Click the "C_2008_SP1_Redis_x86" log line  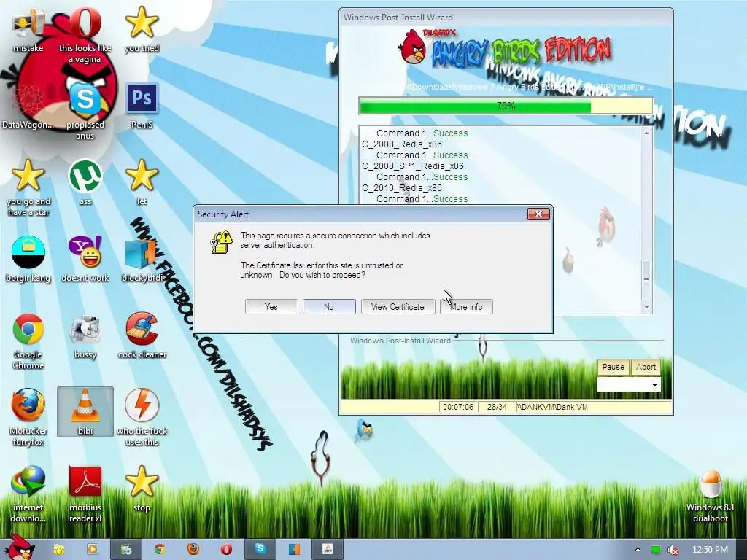click(x=413, y=166)
